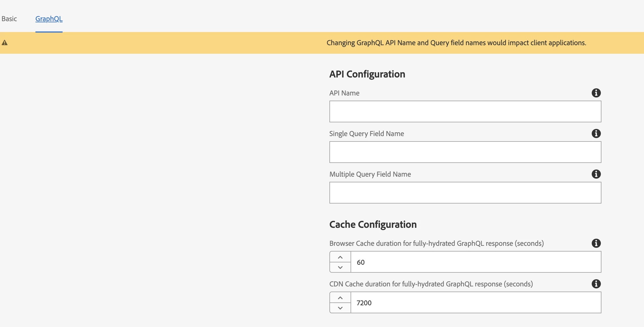Click the Cache Configuration heading
This screenshot has height=327, width=644.
tap(373, 225)
